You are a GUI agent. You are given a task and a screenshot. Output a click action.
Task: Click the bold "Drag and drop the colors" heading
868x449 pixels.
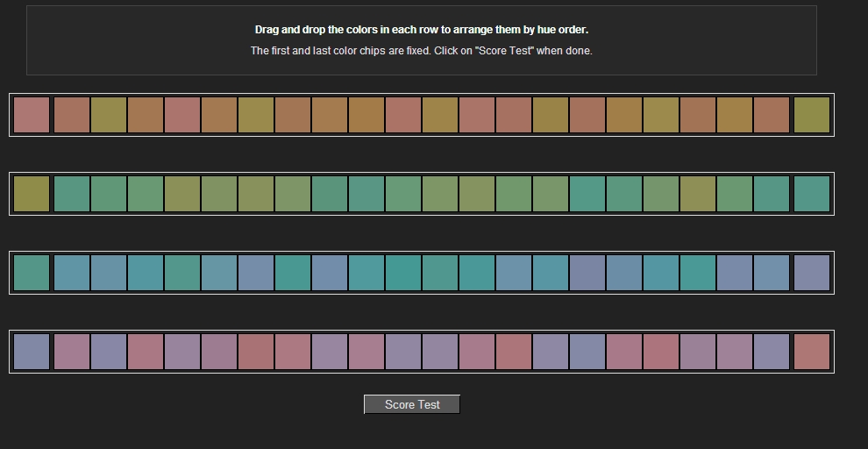click(422, 30)
